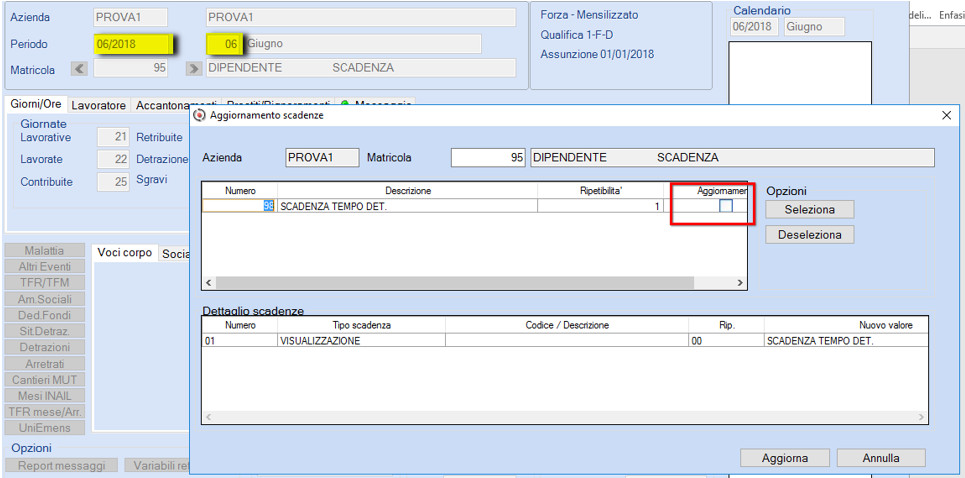
Task: Select the SCADENZA TEMPO DET. description cell
Action: 407,207
